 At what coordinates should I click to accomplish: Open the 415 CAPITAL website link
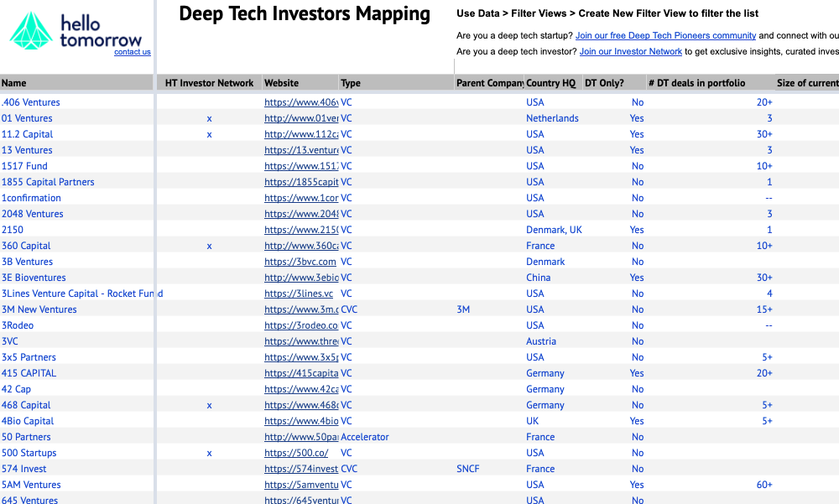pyautogui.click(x=301, y=373)
